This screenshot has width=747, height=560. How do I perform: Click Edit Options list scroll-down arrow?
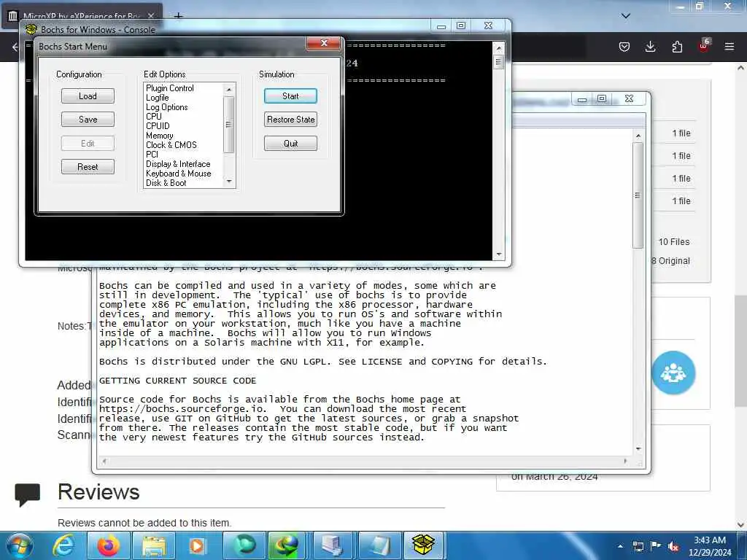[229, 182]
